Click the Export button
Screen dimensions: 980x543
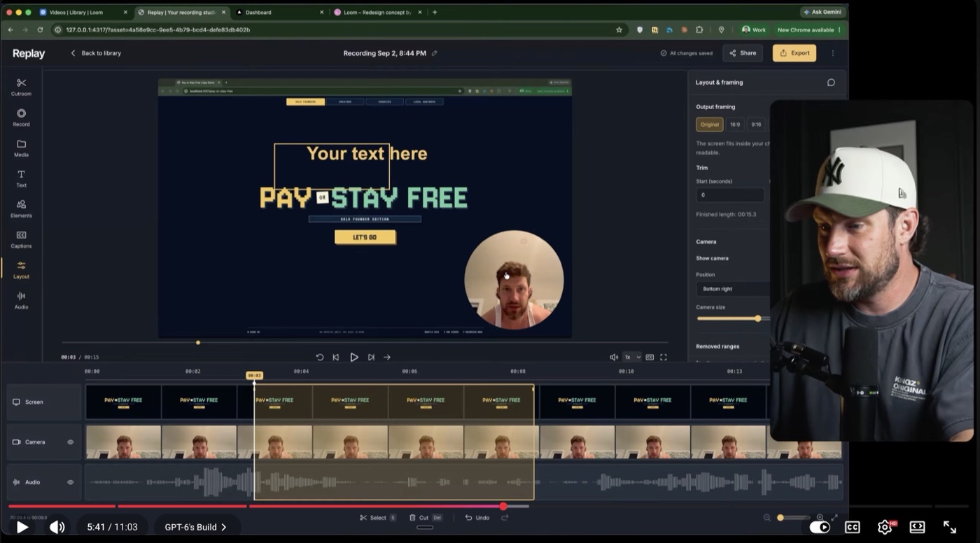click(794, 53)
